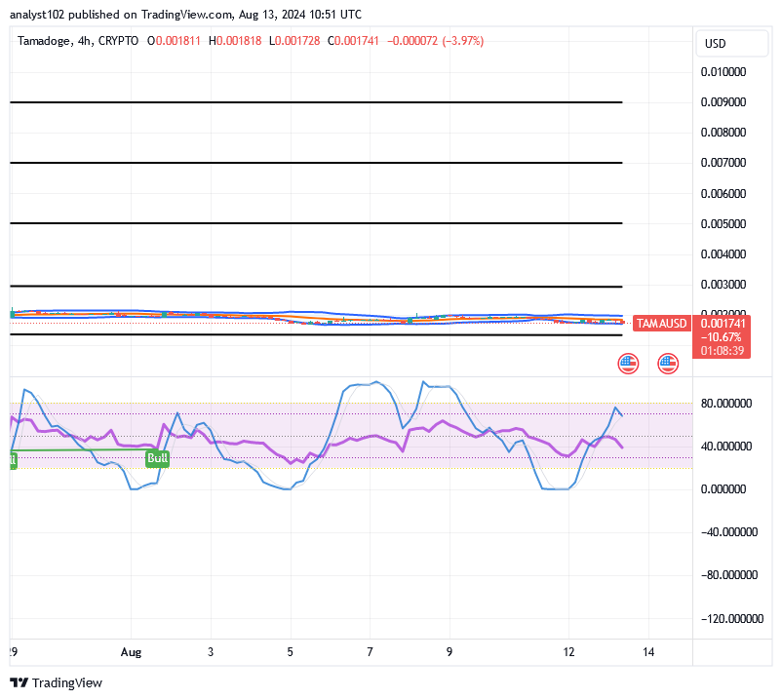Select the Bull divergence label near Aug 1
This screenshot has width=782, height=700.
[157, 459]
